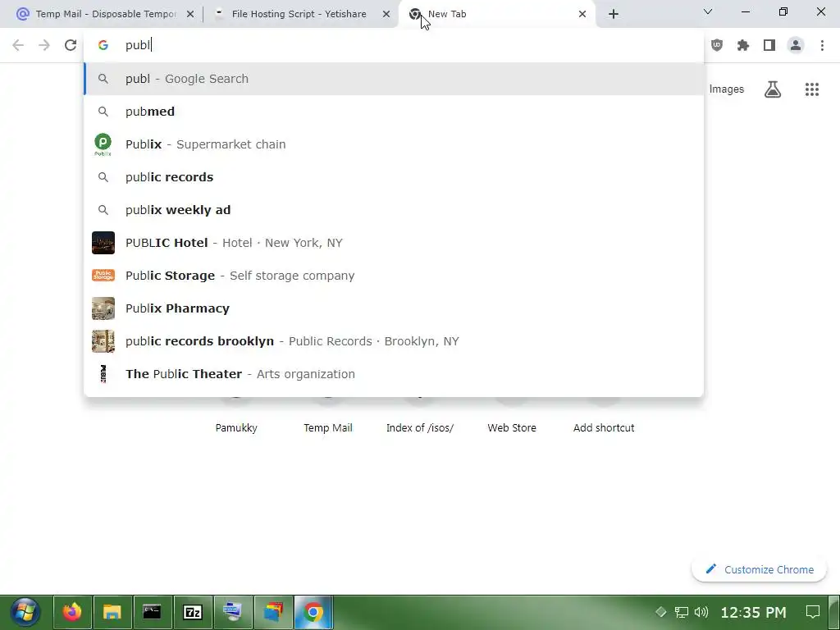Go forward using the forward arrow
Screen dimensions: 840x630
[44, 45]
